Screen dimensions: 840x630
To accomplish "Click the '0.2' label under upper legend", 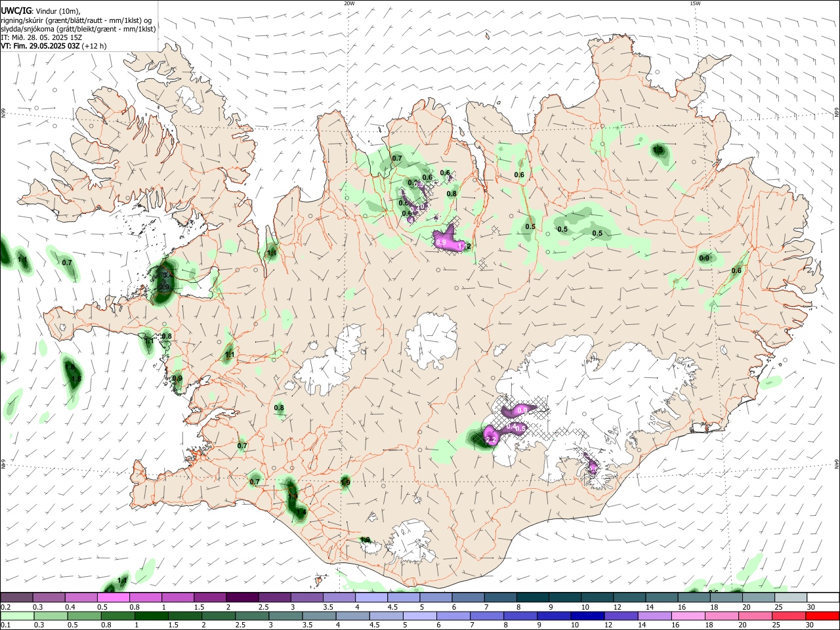I will pyautogui.click(x=5, y=607).
